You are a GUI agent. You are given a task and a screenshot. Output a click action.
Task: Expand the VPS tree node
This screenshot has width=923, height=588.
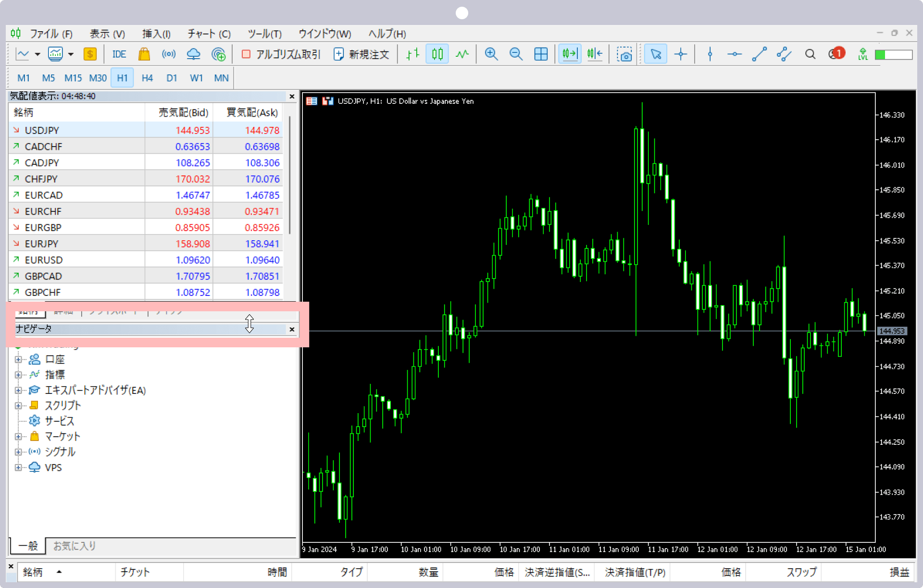[18, 467]
